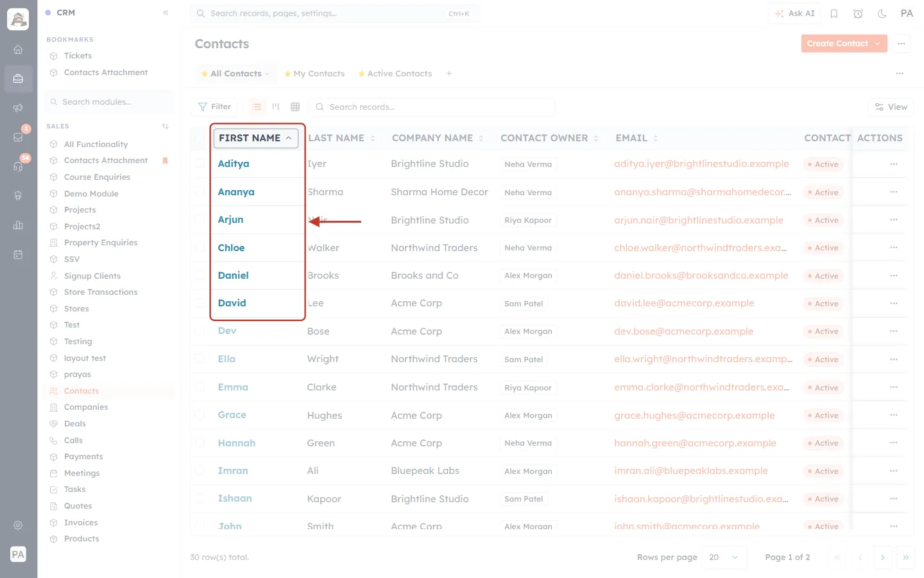
Task: Switch to My Contacts tab
Action: point(314,74)
